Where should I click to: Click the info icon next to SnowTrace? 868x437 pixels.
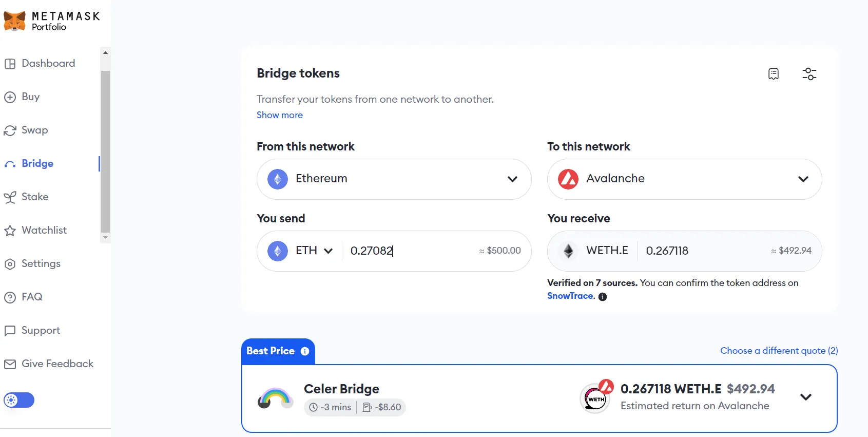603,297
